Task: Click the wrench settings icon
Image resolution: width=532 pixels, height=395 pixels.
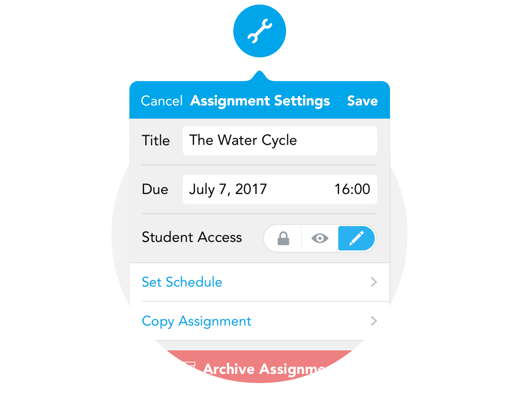Action: point(259,31)
